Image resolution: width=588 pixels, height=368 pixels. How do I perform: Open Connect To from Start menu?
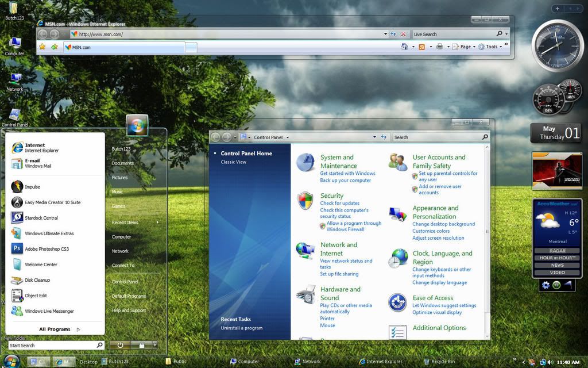(x=123, y=266)
